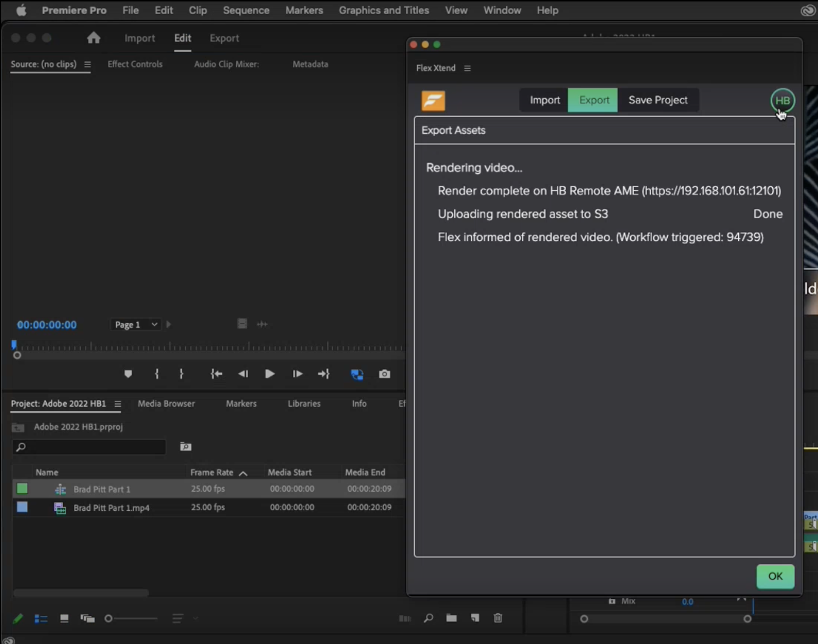Switch to the Export workspace tab
818x644 pixels.
point(224,38)
